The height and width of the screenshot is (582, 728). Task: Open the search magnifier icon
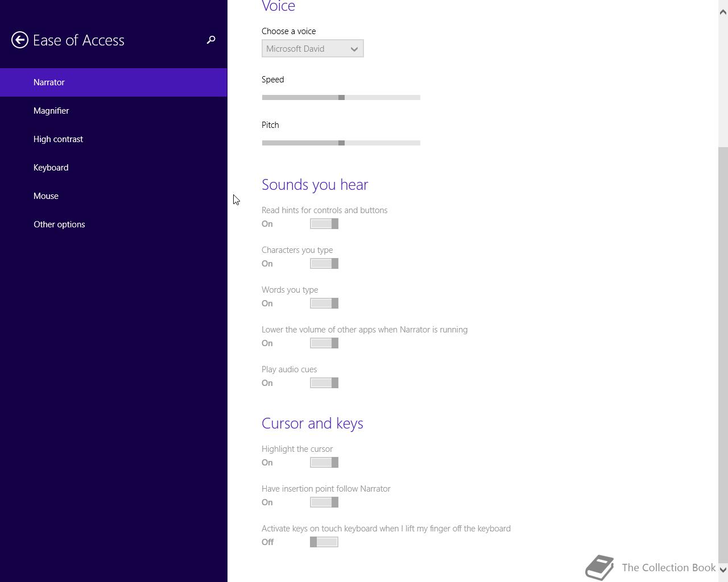(211, 40)
